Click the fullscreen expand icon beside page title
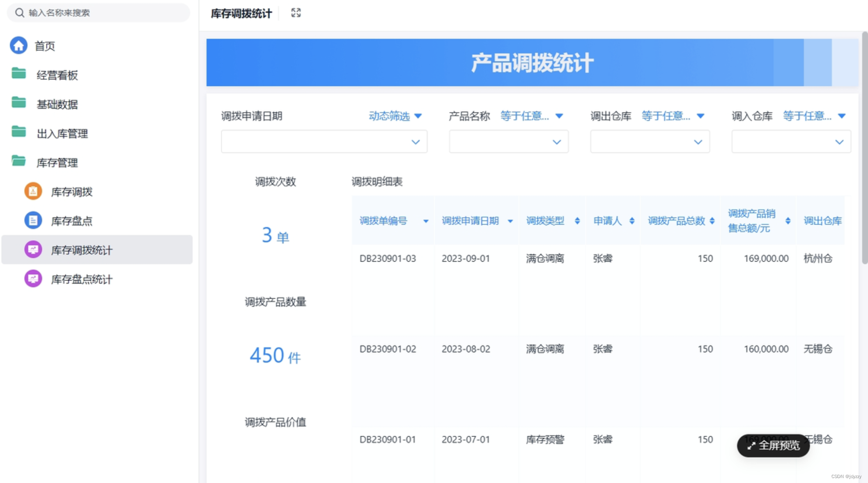 pos(296,13)
